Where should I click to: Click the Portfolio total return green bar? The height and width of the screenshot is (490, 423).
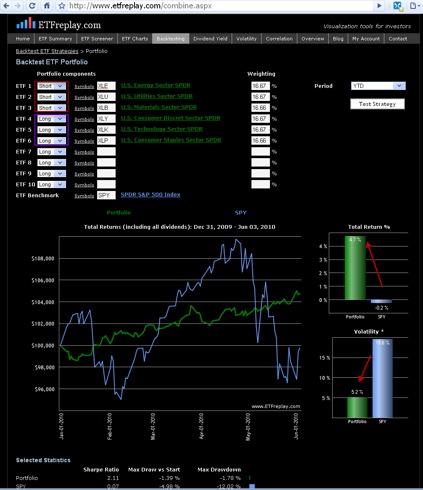click(x=355, y=268)
